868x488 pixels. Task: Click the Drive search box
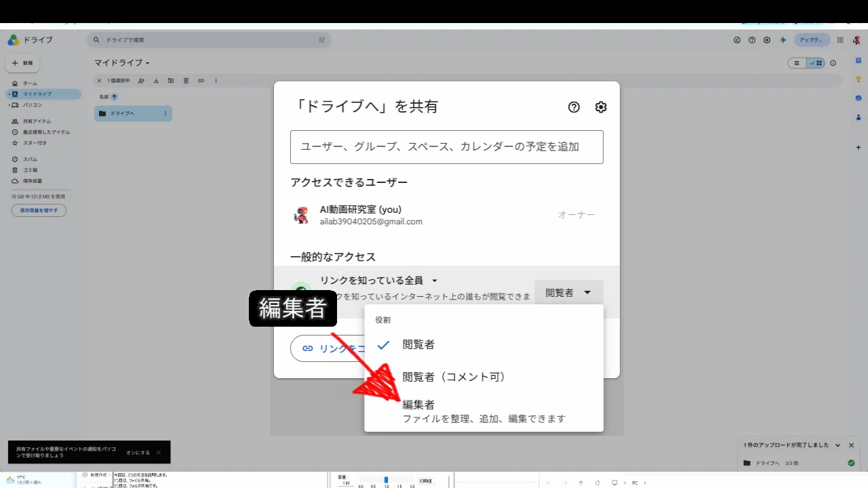coord(209,40)
